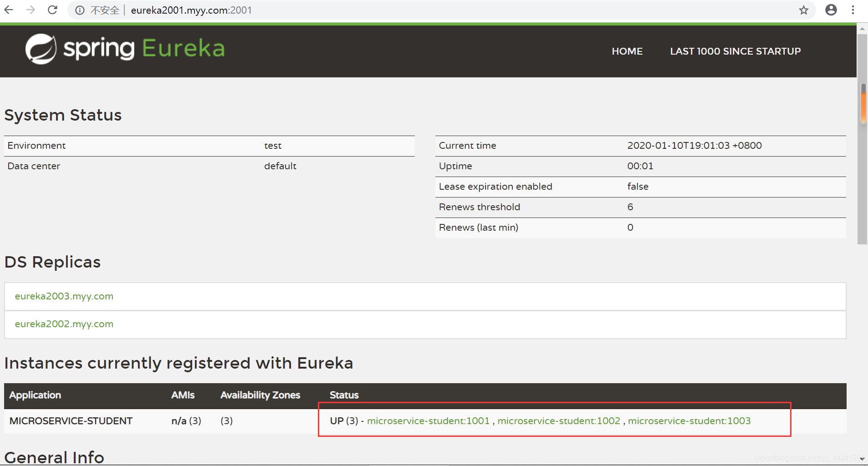Viewport: 868px width, 466px height.
Task: Click the Spring Eureka logo
Action: [125, 49]
